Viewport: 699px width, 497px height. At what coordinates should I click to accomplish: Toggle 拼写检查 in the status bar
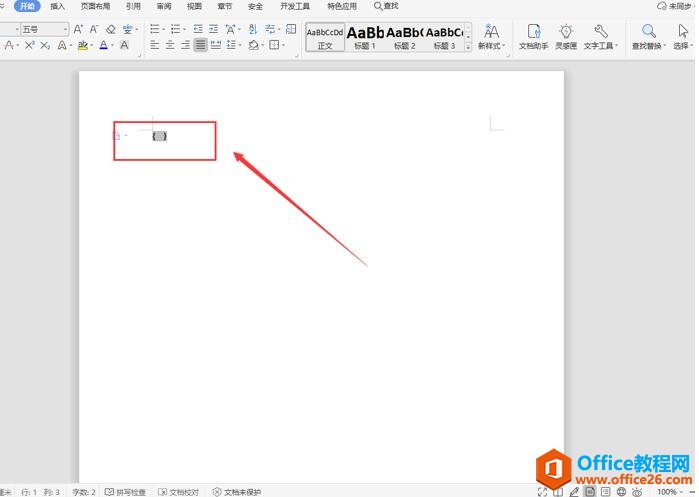[x=125, y=492]
